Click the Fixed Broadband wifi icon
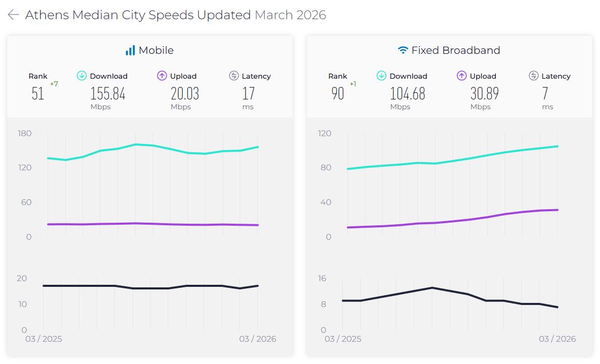The image size is (600, 364). pos(403,50)
